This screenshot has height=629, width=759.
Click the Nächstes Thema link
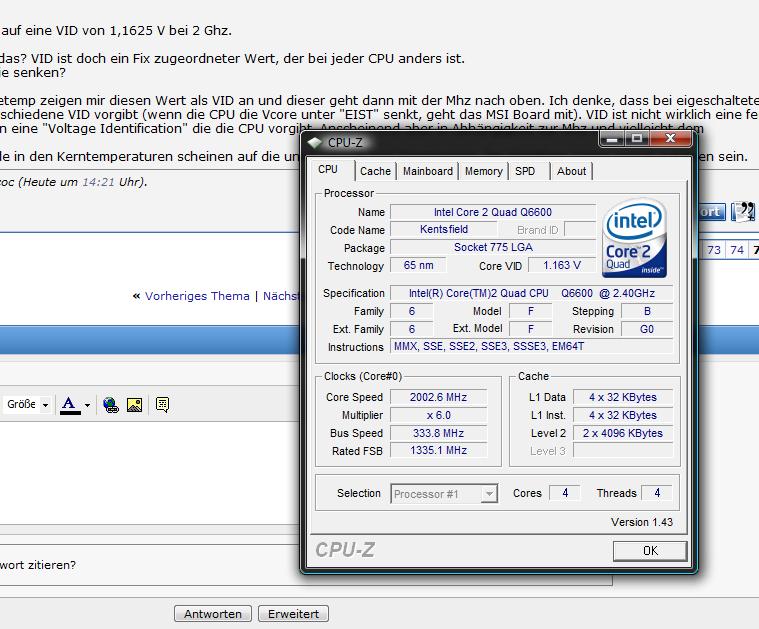click(x=281, y=296)
